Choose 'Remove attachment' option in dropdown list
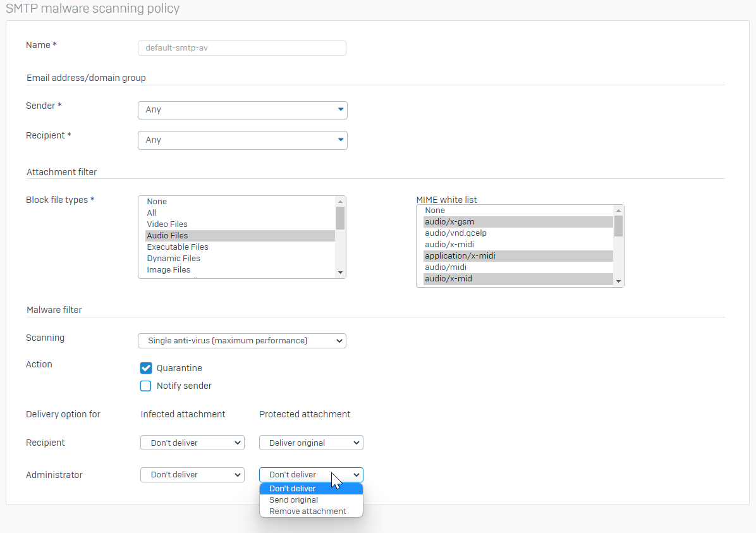The height and width of the screenshot is (533, 756). pyautogui.click(x=307, y=512)
